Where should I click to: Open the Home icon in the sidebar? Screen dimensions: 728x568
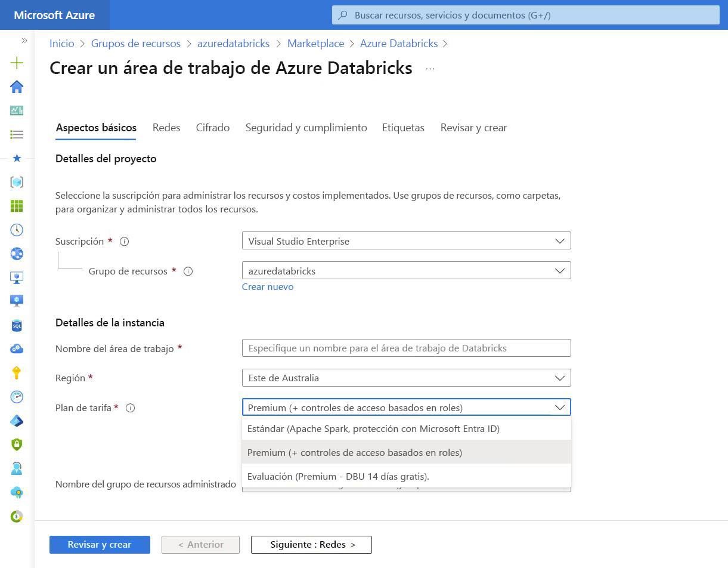pos(17,87)
